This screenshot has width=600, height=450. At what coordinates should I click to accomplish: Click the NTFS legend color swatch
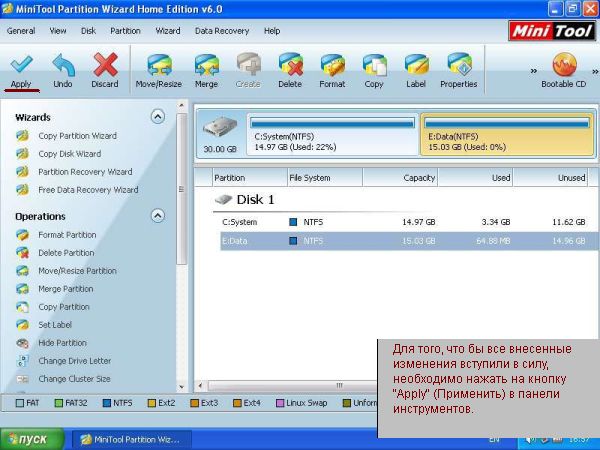click(x=107, y=403)
